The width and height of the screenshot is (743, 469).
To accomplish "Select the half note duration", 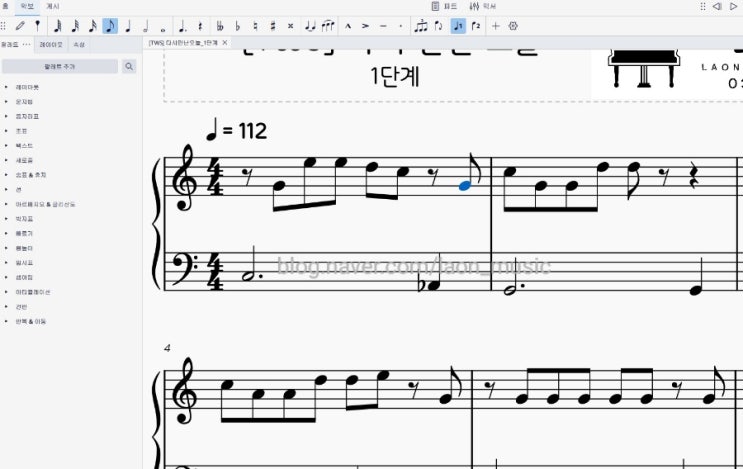I will (145, 26).
